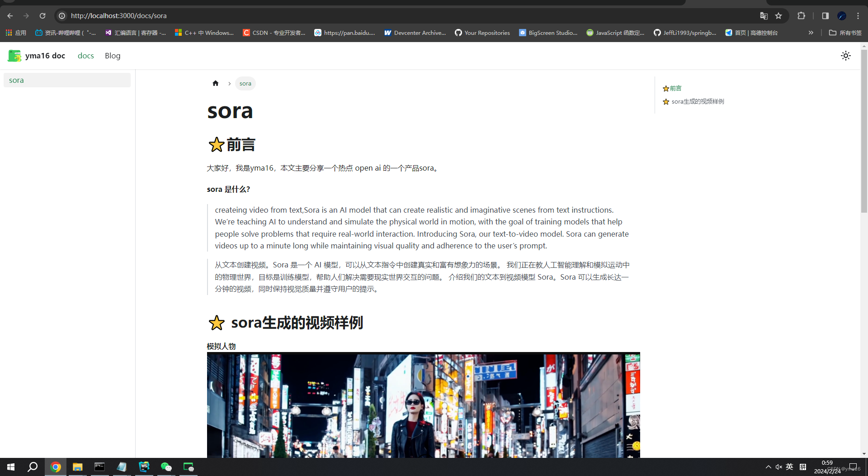Switch to the Blog navigation item
Screen dimensions: 868x476
click(x=112, y=56)
